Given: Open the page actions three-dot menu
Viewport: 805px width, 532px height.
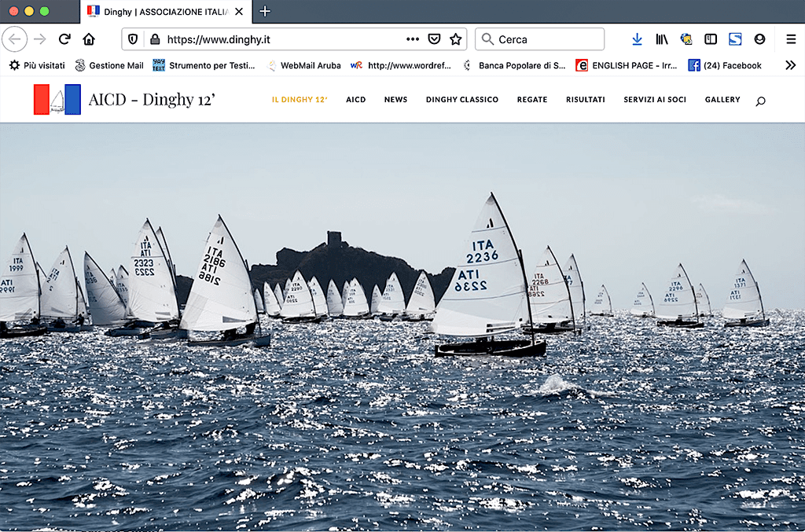Looking at the screenshot, I should (x=413, y=39).
